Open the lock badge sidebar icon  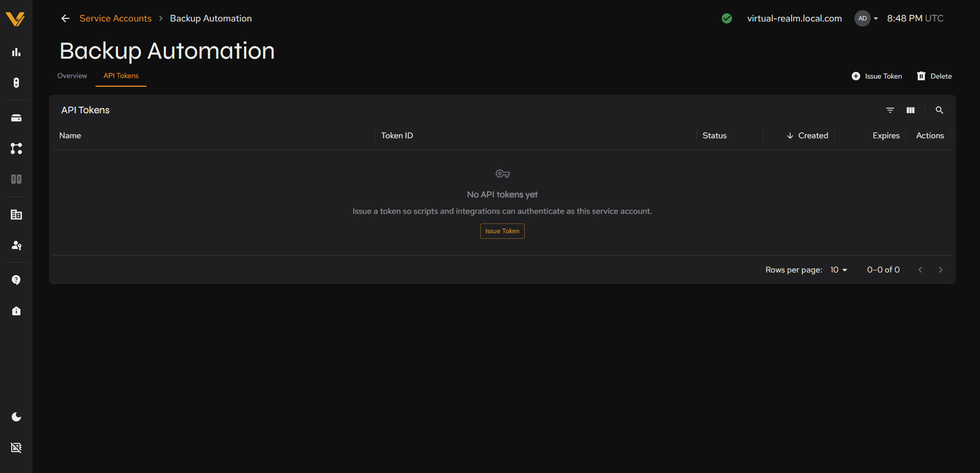pyautogui.click(x=16, y=311)
